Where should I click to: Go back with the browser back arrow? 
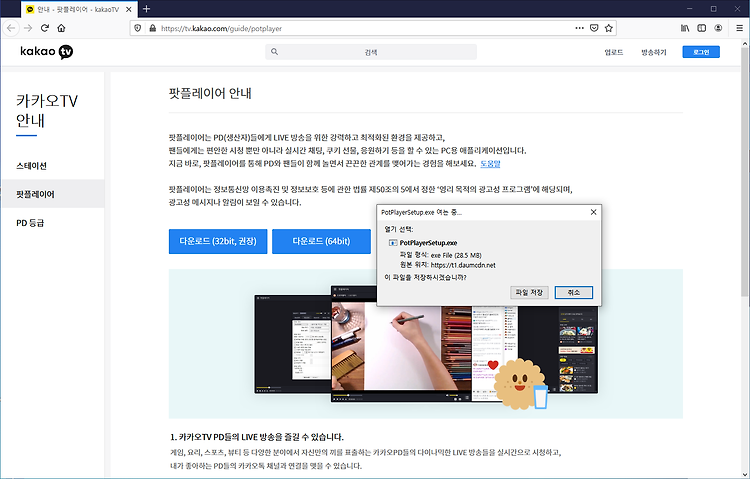pos(11,28)
